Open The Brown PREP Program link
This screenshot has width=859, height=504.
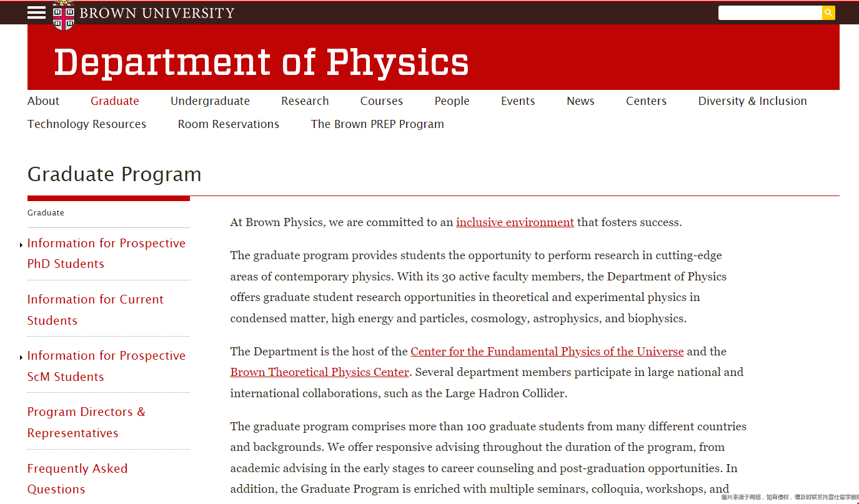(x=377, y=124)
